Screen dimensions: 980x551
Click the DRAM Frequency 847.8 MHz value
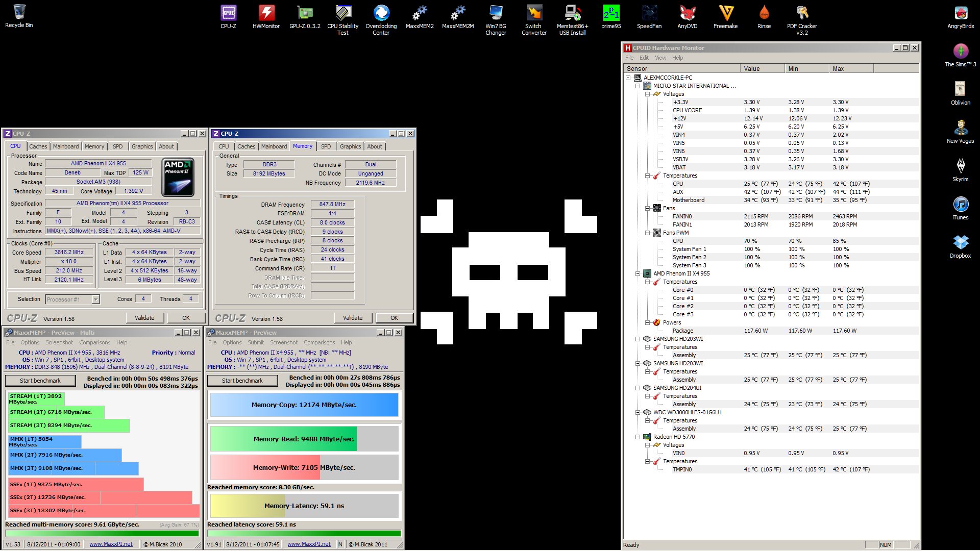coord(332,205)
